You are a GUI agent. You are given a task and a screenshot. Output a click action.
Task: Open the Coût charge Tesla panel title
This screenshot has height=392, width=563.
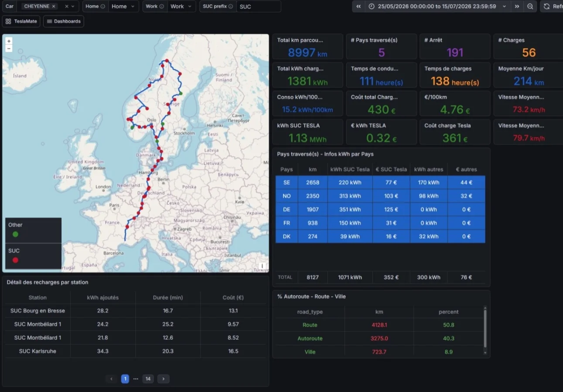pyautogui.click(x=447, y=125)
